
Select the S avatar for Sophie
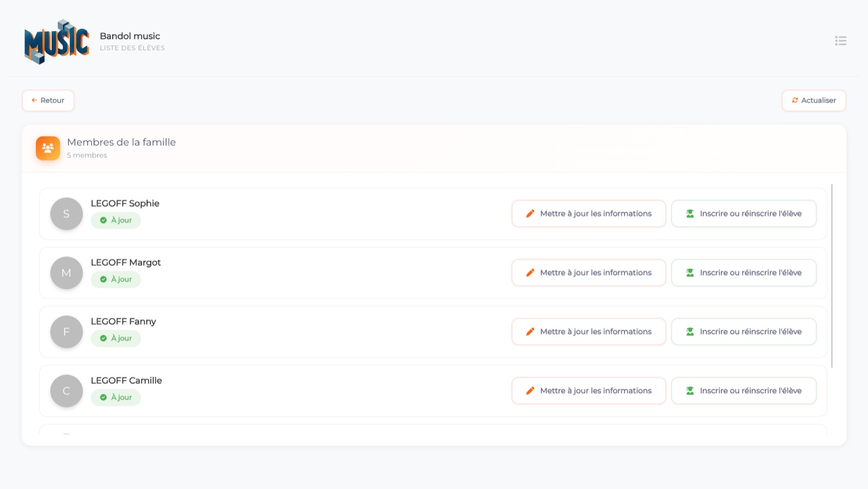[66, 214]
